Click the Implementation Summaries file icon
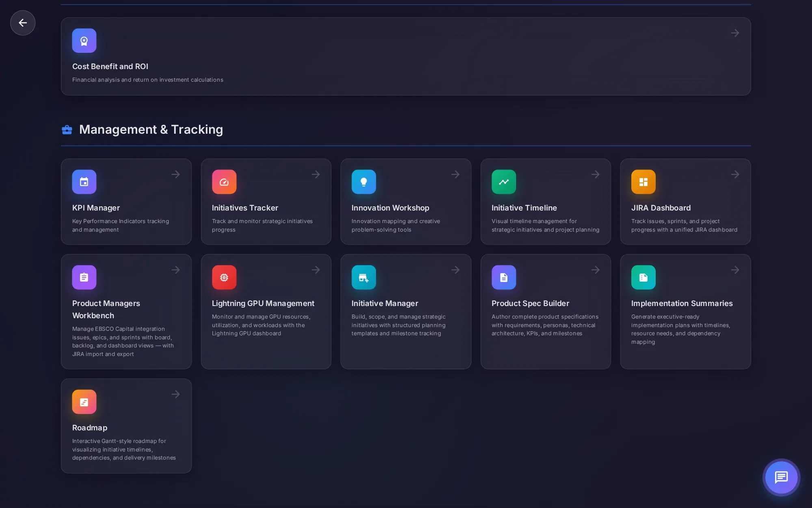 (x=644, y=277)
